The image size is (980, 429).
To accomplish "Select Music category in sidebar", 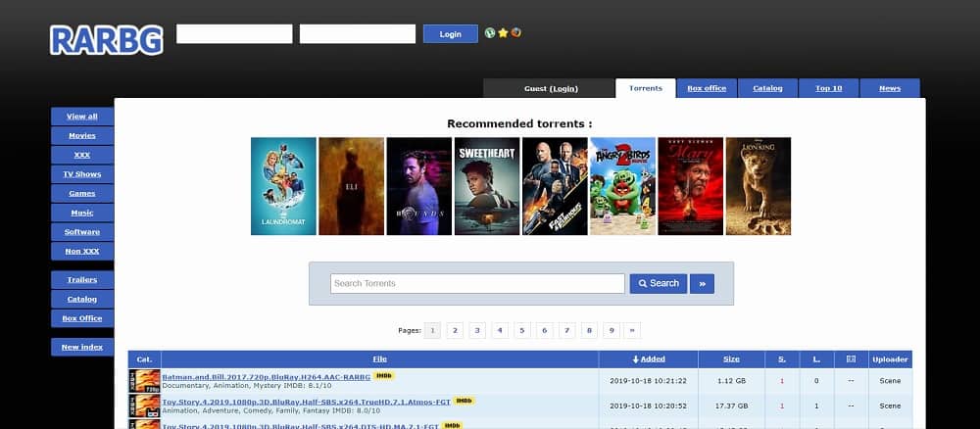I will coord(82,213).
